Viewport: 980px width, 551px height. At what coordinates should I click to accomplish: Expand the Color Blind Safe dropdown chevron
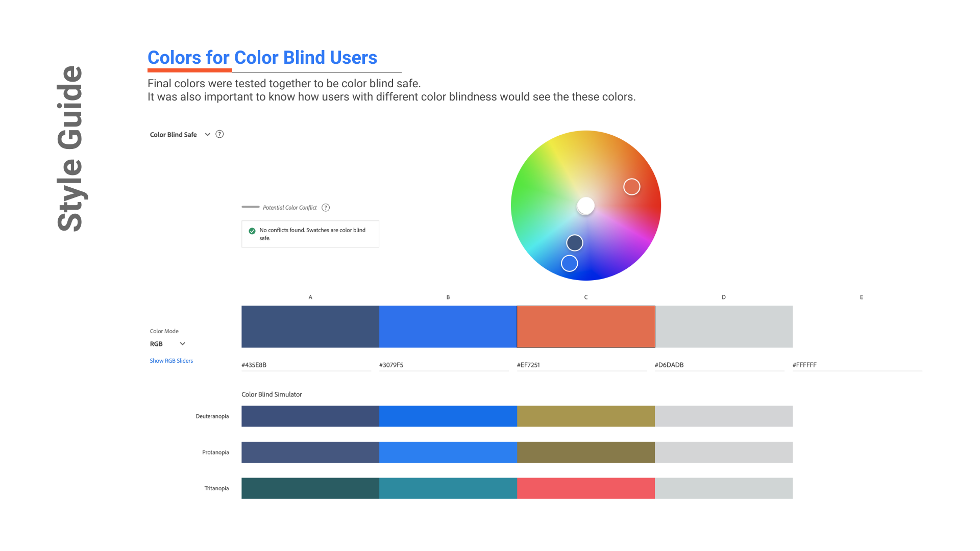(x=207, y=135)
